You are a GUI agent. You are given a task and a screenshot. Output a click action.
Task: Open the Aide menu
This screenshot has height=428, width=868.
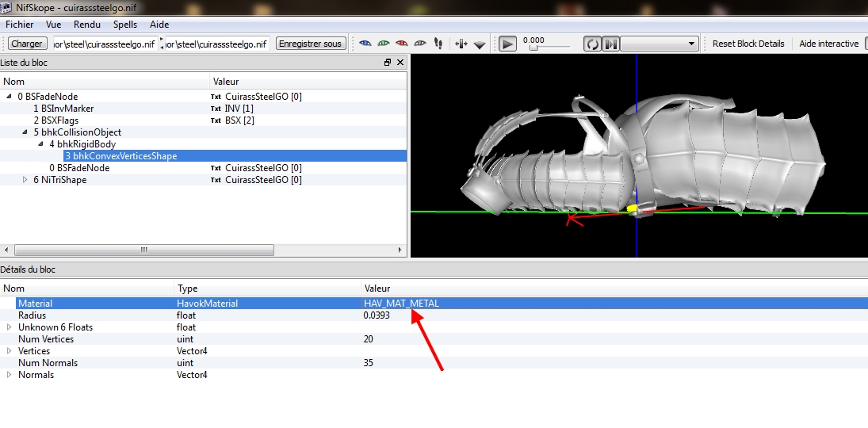tap(159, 25)
